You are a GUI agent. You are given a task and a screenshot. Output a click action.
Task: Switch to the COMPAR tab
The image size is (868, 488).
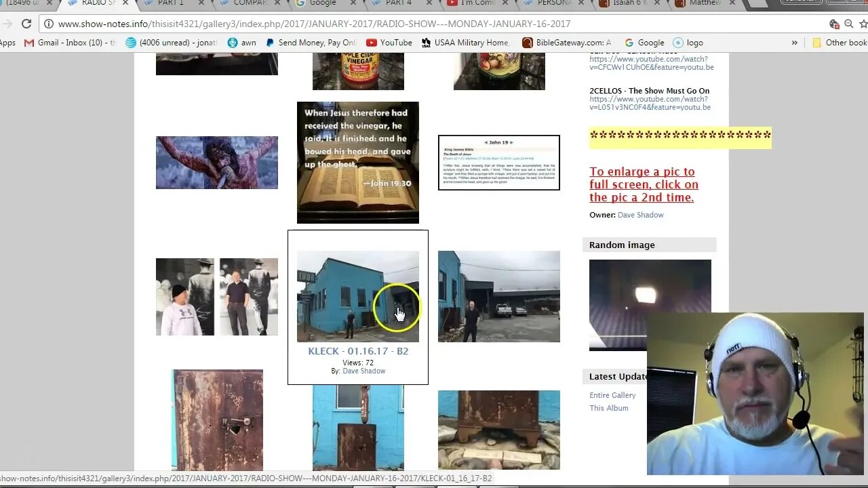click(249, 3)
